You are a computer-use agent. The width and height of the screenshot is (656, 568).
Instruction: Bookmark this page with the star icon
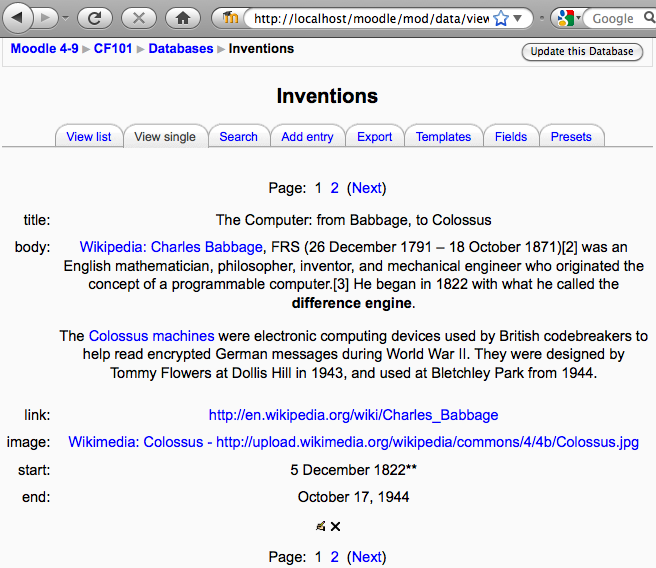click(501, 18)
